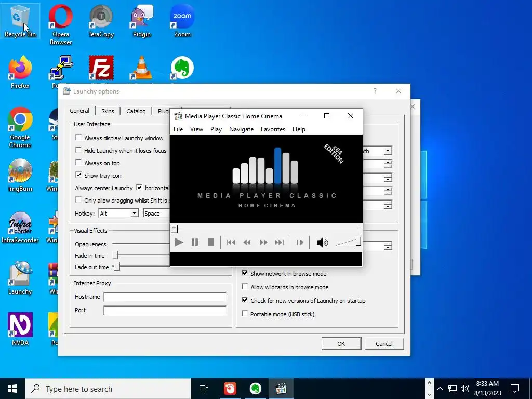Click the Fade out time slider handle
The height and width of the screenshot is (399, 532).
coord(117,267)
